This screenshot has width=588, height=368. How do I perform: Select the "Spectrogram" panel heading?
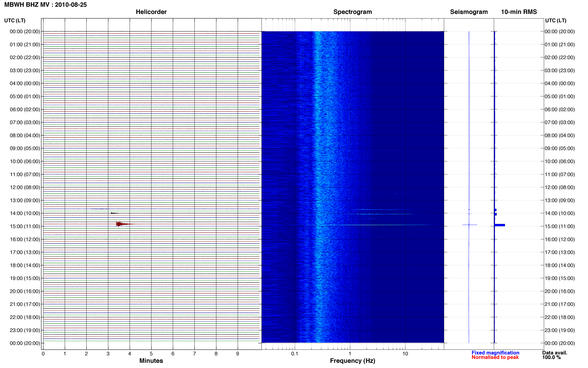pos(352,12)
